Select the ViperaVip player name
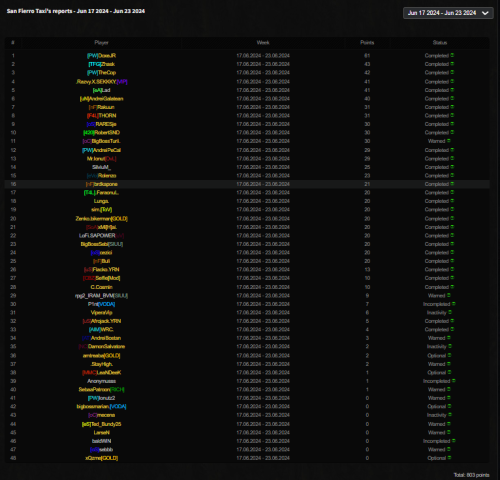This screenshot has width=500, height=480. (101, 313)
